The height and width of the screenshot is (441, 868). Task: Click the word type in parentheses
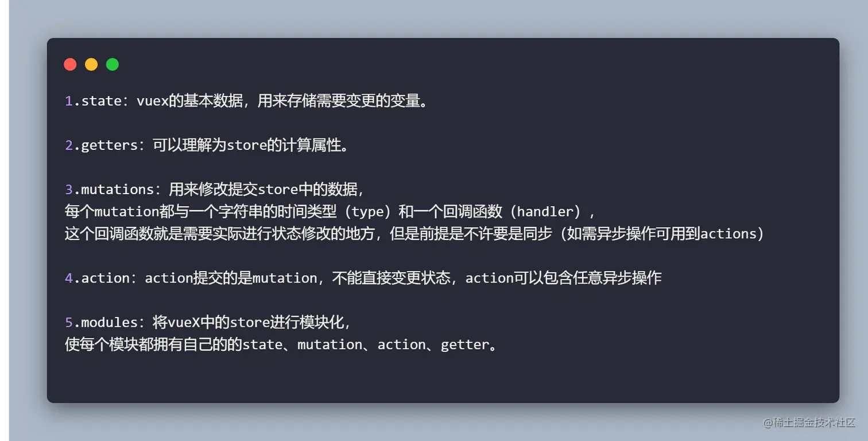click(x=367, y=211)
